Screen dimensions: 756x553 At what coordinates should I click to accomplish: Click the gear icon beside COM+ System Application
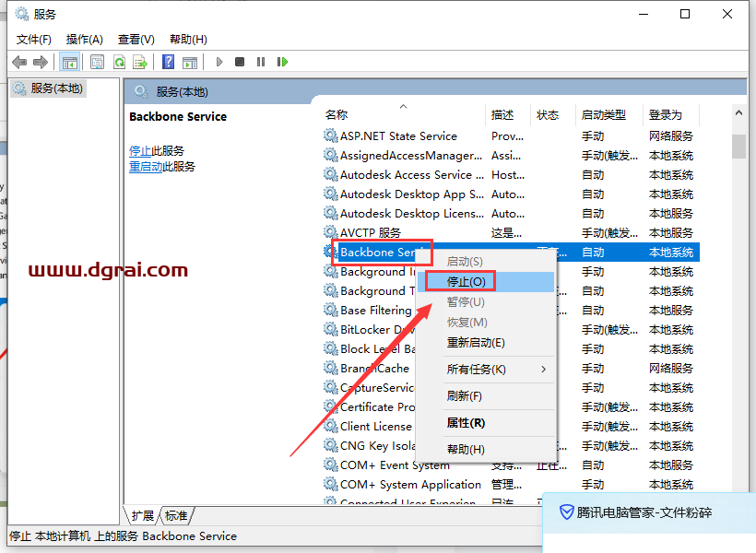(x=330, y=484)
